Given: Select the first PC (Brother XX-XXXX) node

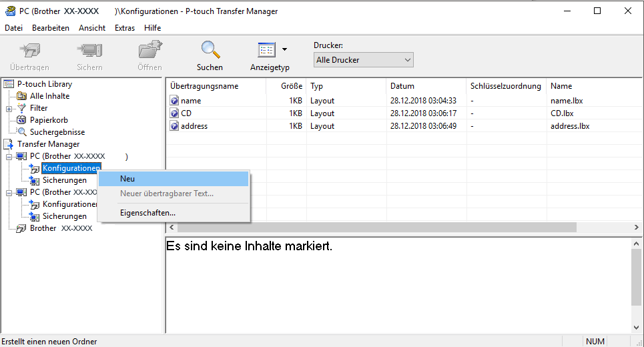Looking at the screenshot, I should click(67, 156).
